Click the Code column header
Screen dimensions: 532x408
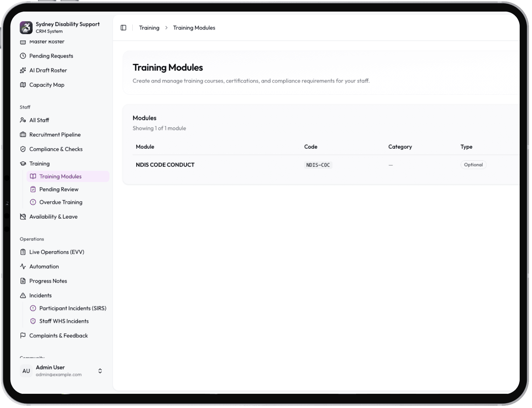click(x=311, y=147)
